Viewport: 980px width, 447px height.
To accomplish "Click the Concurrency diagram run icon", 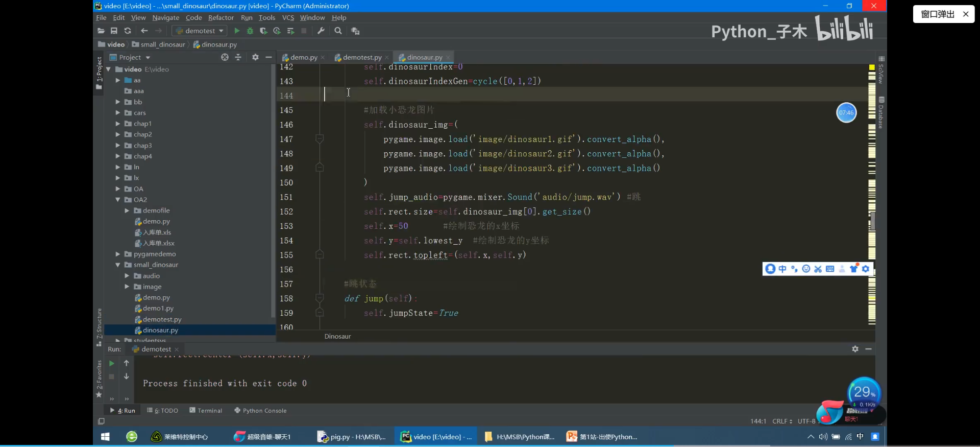I will tap(290, 31).
